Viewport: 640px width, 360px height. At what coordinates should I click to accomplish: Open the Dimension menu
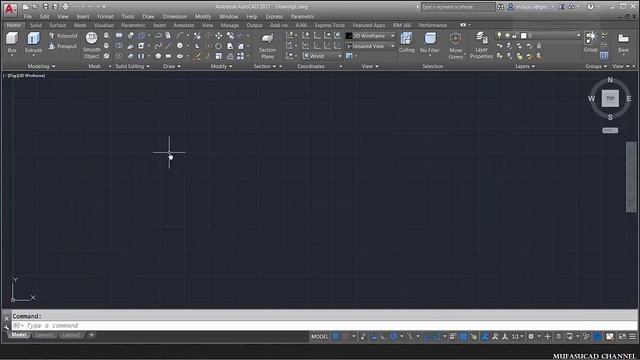[175, 17]
